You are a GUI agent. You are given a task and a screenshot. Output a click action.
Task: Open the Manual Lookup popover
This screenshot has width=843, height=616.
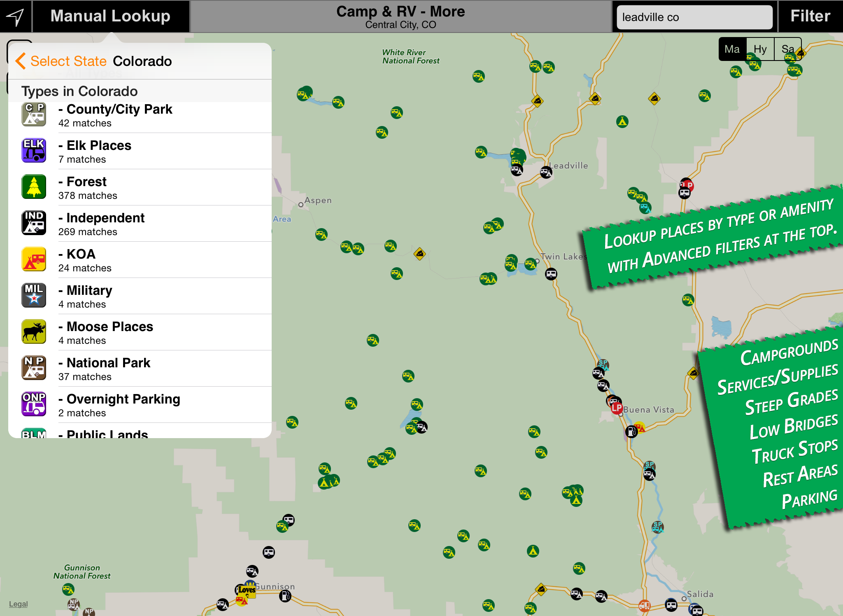pos(110,16)
